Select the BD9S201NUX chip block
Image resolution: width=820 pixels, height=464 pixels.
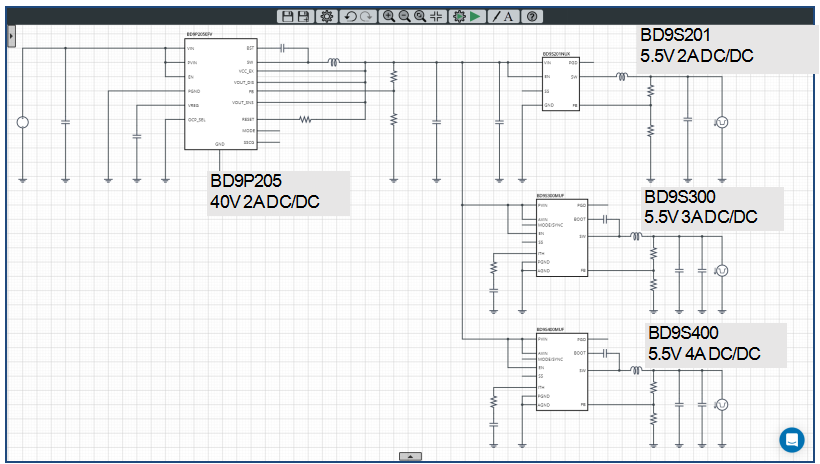(x=561, y=84)
